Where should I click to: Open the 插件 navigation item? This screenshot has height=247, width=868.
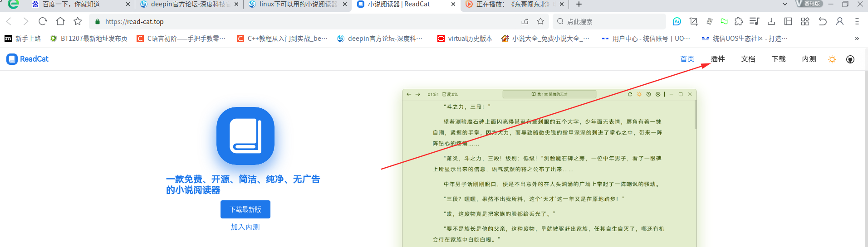click(x=717, y=59)
